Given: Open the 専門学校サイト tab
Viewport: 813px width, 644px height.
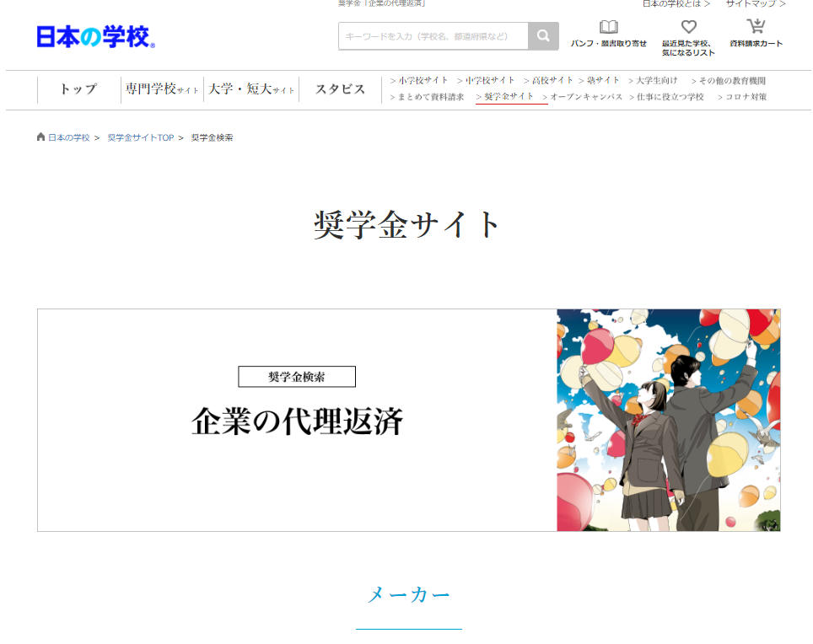Looking at the screenshot, I should (x=162, y=89).
